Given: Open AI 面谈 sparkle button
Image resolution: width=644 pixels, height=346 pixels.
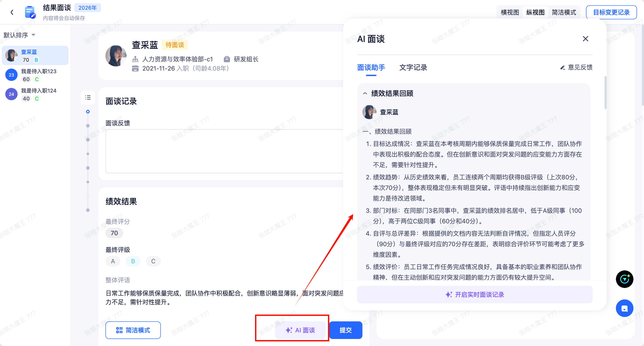Looking at the screenshot, I should click(300, 330).
